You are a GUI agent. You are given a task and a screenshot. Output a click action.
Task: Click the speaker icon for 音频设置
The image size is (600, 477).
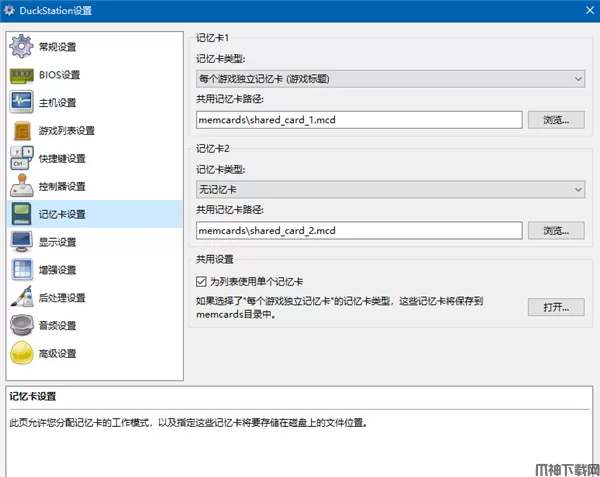click(21, 325)
